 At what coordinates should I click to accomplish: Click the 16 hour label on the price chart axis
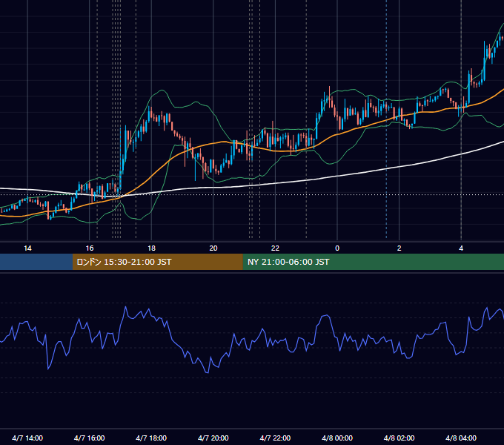pos(90,248)
